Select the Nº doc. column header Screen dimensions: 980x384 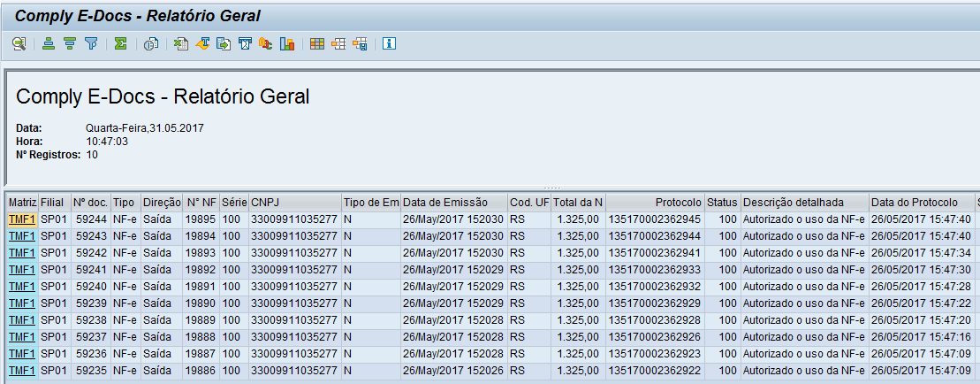click(91, 203)
